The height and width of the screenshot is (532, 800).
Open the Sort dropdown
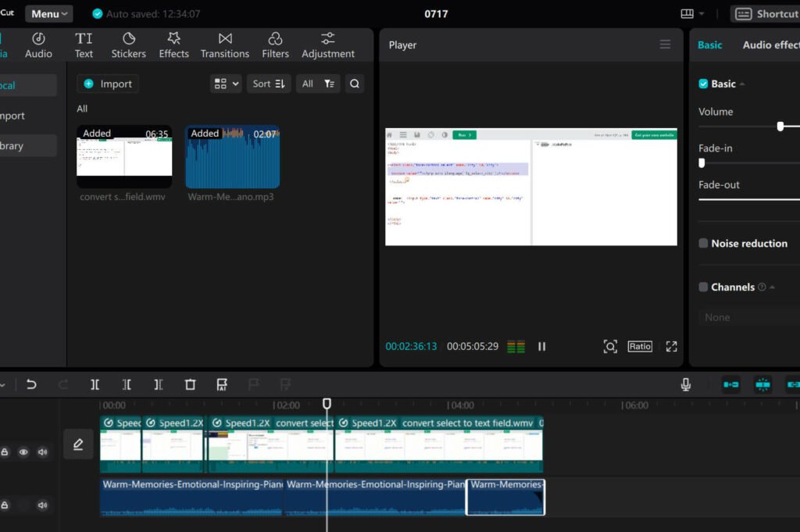pos(268,84)
